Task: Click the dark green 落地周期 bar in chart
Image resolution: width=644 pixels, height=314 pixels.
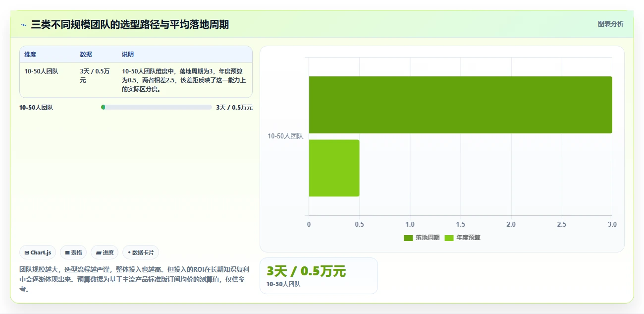Action: point(460,105)
